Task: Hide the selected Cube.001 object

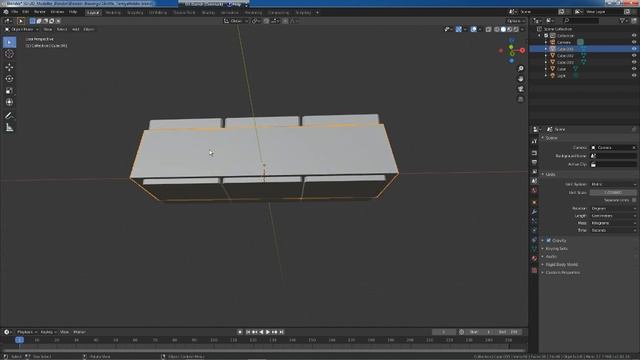Action: point(634,49)
